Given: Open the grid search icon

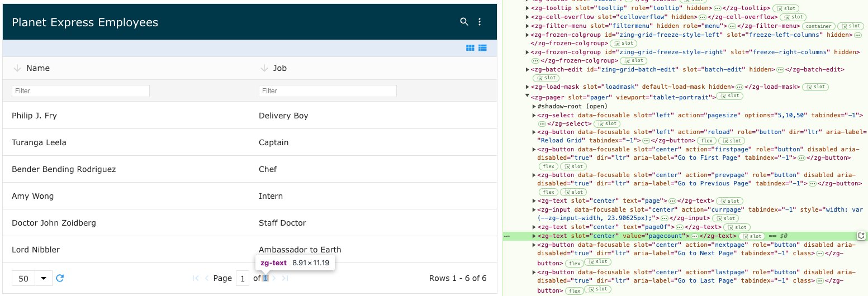Looking at the screenshot, I should click(x=464, y=22).
